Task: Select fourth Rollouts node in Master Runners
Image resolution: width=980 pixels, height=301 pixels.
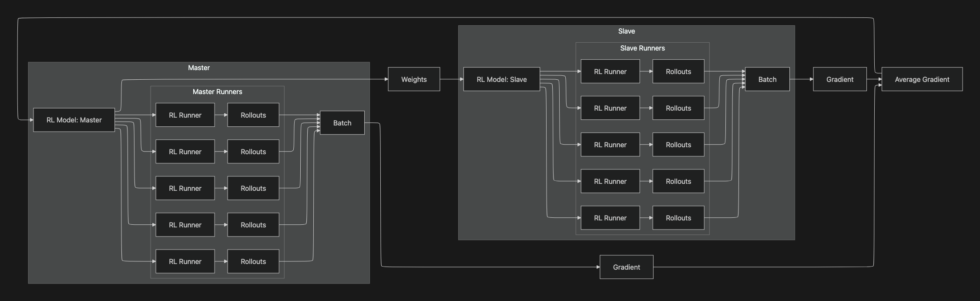Action: coord(253,225)
